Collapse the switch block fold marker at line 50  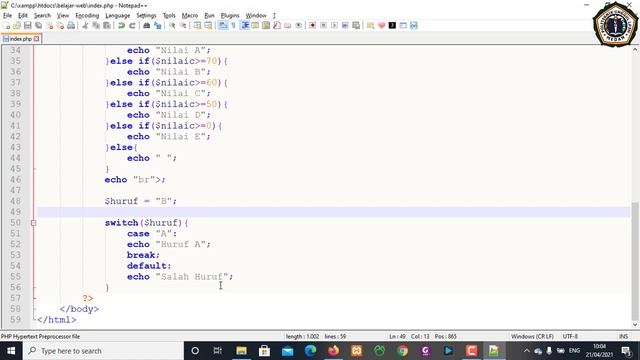33,223
